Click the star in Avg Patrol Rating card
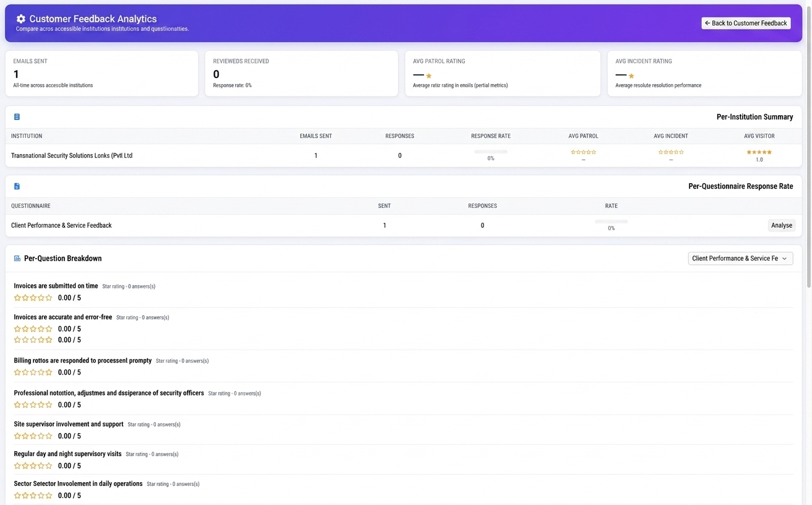This screenshot has height=505, width=812. coord(429,76)
